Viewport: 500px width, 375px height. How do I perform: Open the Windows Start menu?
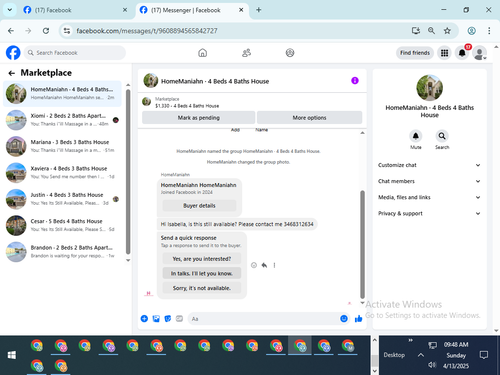(12, 355)
